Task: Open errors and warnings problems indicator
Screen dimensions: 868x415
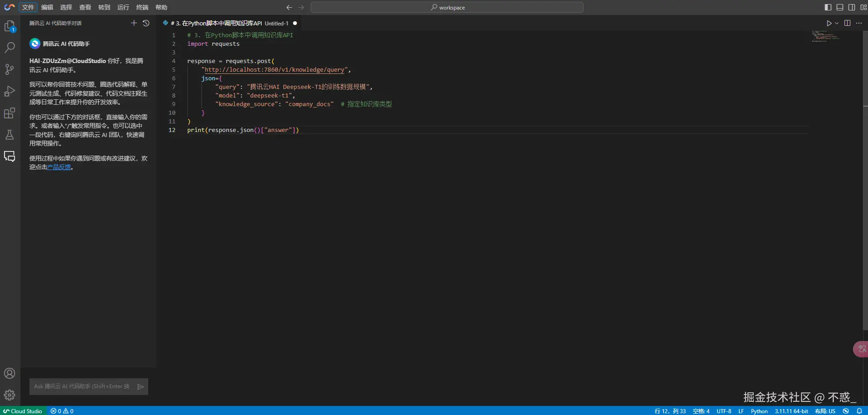Action: tap(62, 411)
